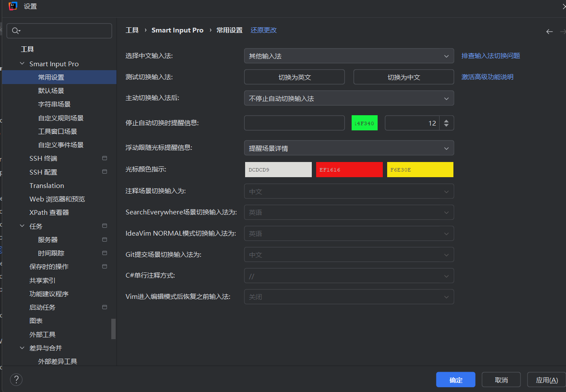Viewport: 566px width, 392px height.
Task: Collapse the Smart Input Pro tree node
Action: [x=22, y=63]
